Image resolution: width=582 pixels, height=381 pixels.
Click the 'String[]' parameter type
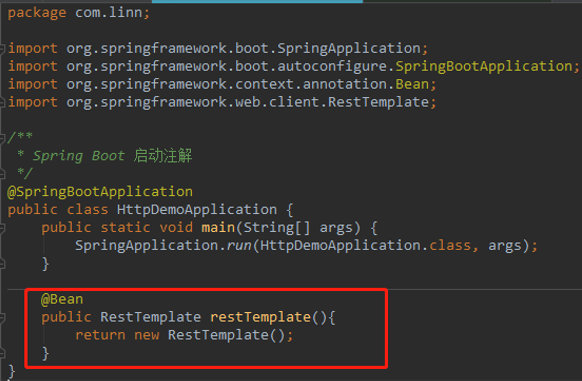pos(277,228)
